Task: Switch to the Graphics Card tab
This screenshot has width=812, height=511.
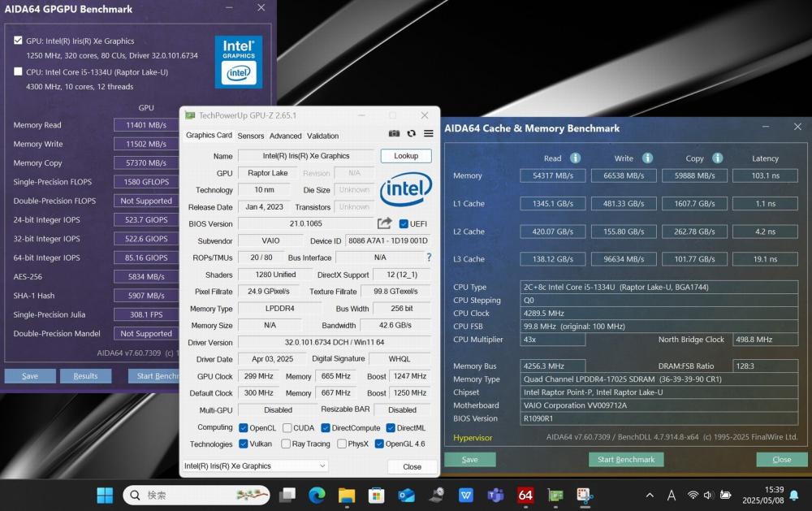Action: pyautogui.click(x=209, y=135)
